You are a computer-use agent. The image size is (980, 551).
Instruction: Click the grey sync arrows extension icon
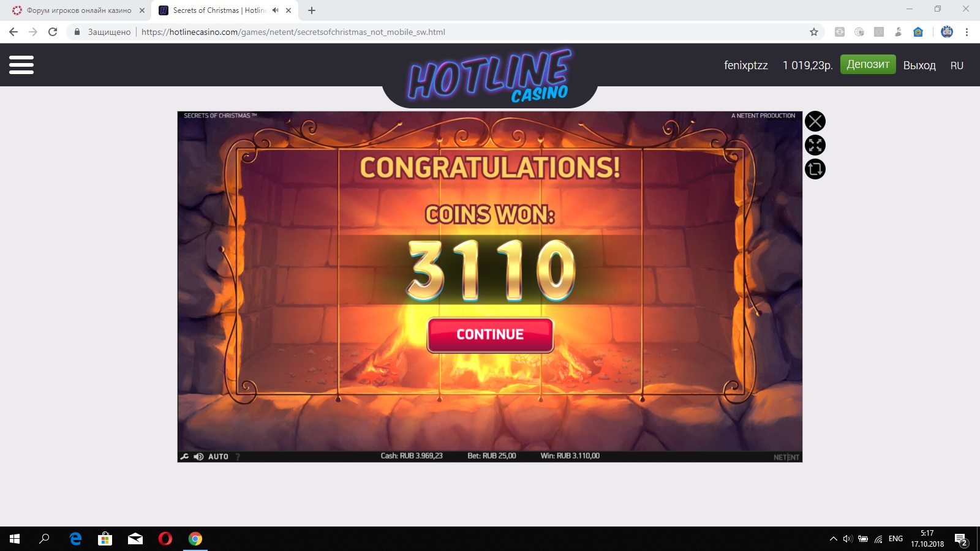(840, 32)
